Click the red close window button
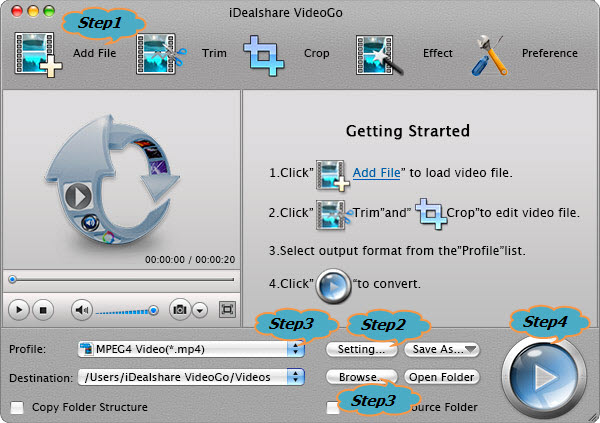600x423 pixels. (x=17, y=11)
